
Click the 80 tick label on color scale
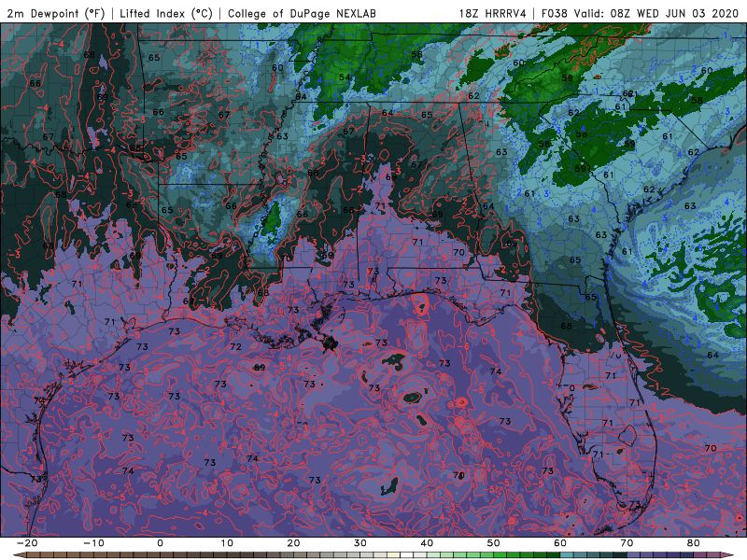694,543
